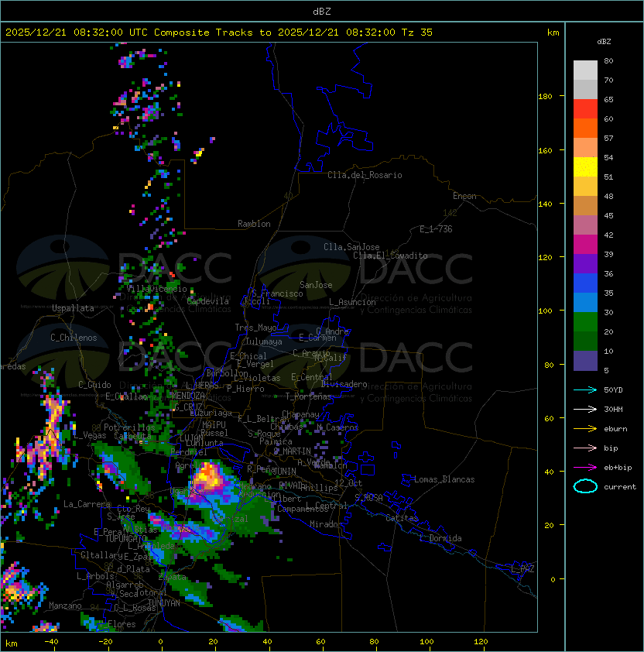Screen dimensions: 644x652
Task: Pick the magenta 39-42 dBZ swatch
Action: click(x=585, y=245)
